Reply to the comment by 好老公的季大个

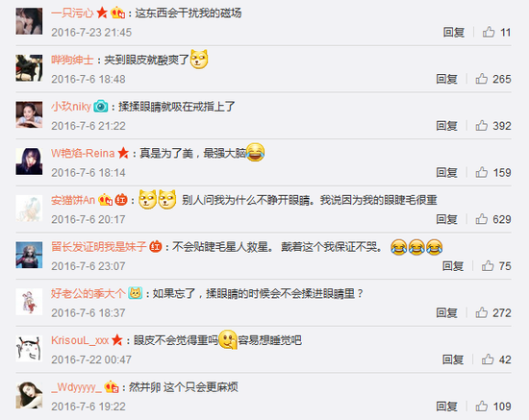point(446,312)
